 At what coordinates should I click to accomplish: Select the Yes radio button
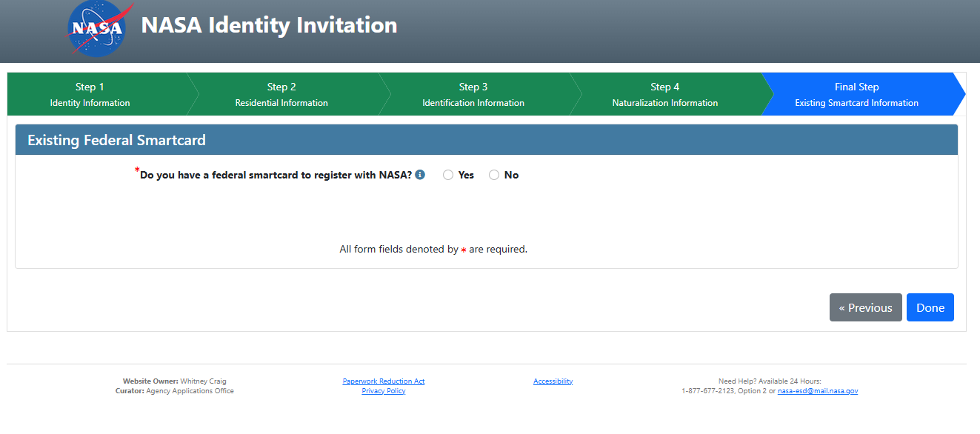[448, 175]
